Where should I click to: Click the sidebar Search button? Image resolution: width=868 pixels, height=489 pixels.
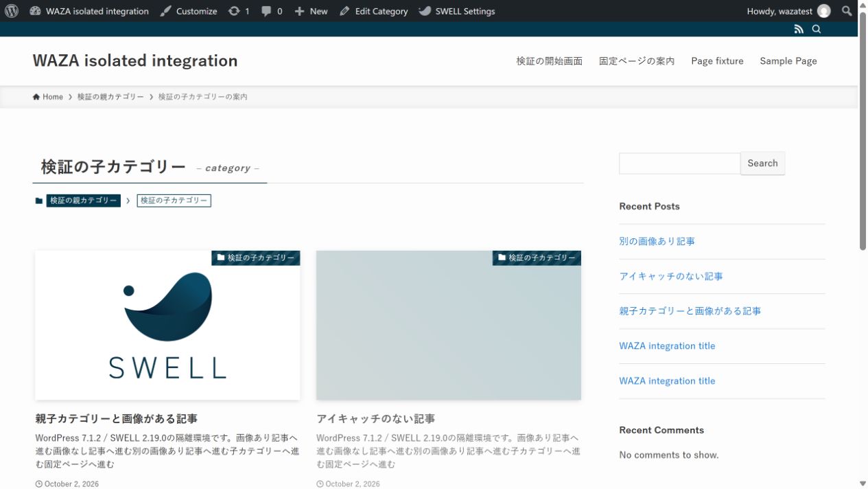point(763,163)
